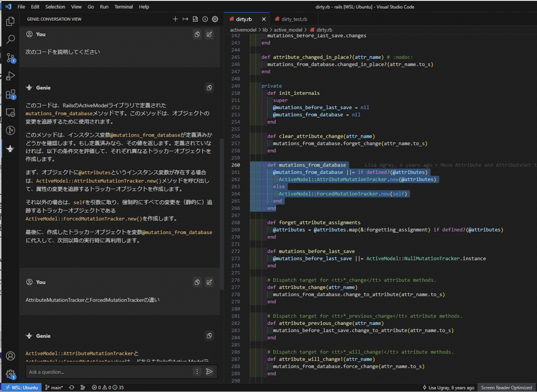Open the Source Control view
The height and width of the screenshot is (392, 537).
[x=10, y=58]
